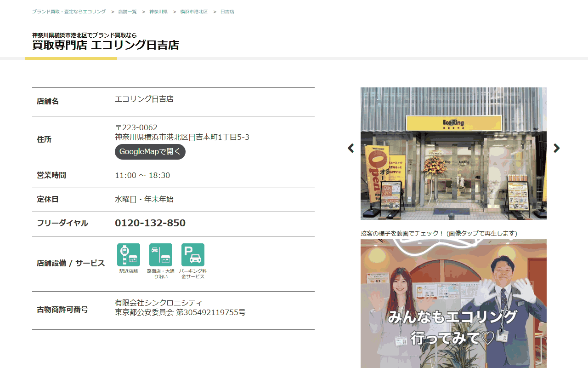Image resolution: width=588 pixels, height=368 pixels.
Task: Select the license number 第305492119755号
Action: pos(211,312)
